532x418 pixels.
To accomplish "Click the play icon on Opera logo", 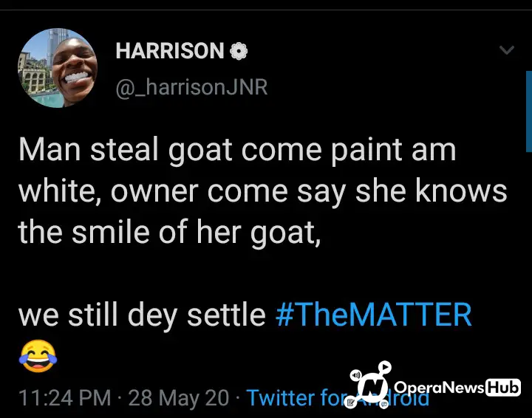I will click(x=385, y=367).
